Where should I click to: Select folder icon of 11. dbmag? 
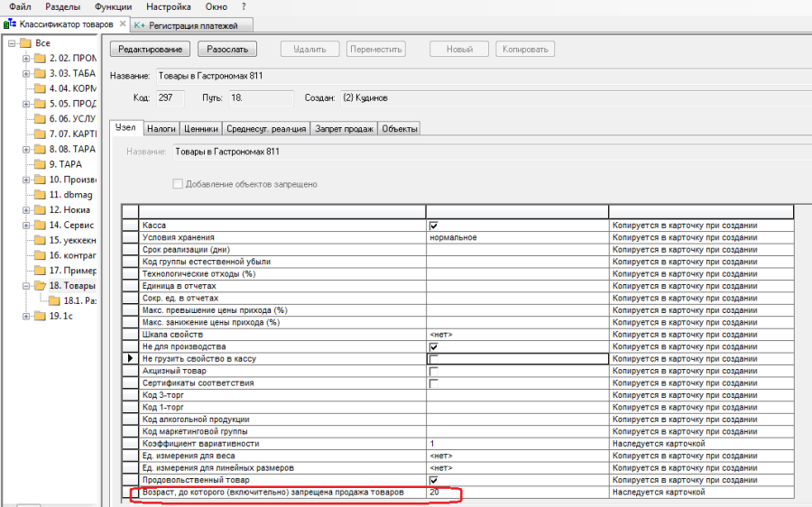pos(40,195)
